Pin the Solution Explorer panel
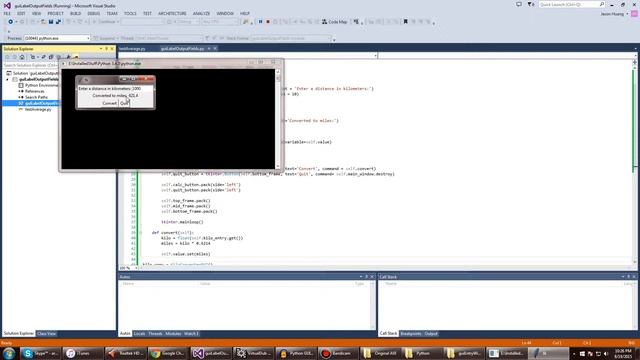Screen dimensions: 640x360 pyautogui.click(x=107, y=49)
